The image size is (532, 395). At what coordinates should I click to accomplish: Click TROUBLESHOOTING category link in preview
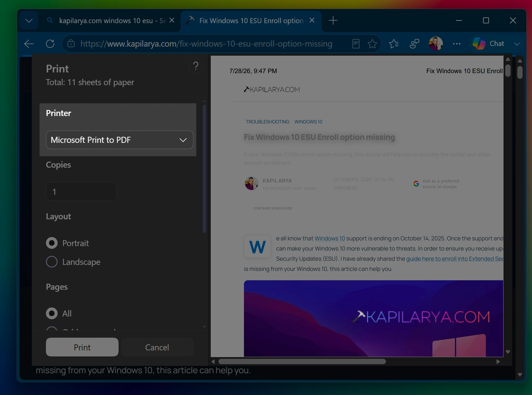coord(268,122)
